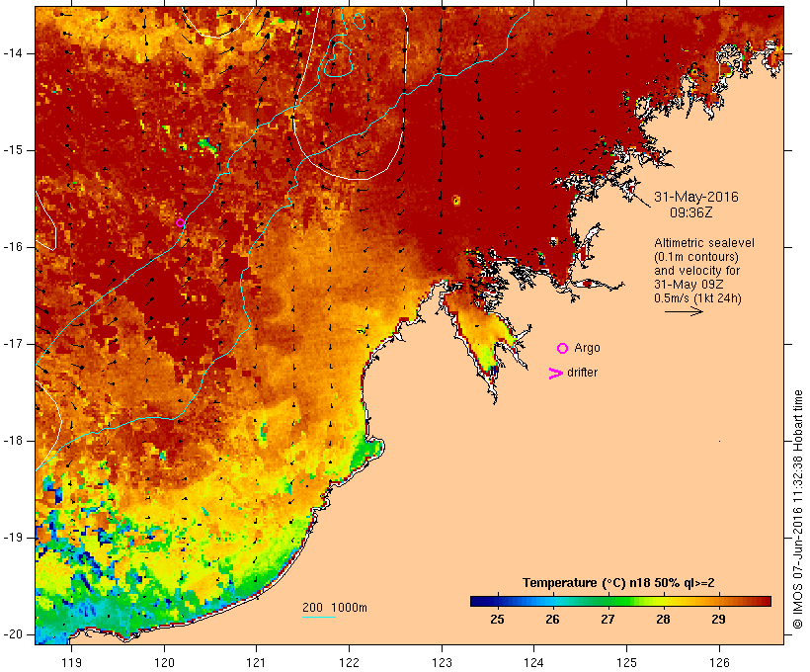This screenshot has height=672, width=810.
Task: Click the colorbar value 28
Action: [x=663, y=620]
